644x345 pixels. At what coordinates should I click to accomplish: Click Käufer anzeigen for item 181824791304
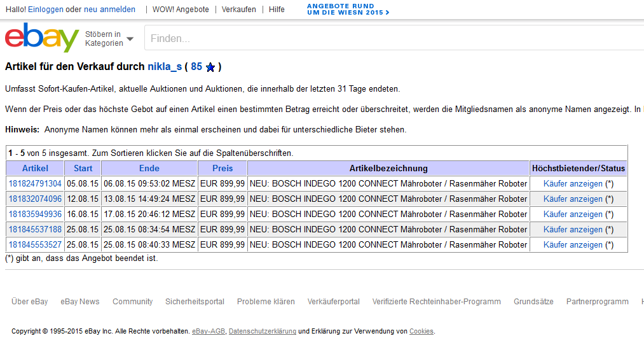click(573, 184)
